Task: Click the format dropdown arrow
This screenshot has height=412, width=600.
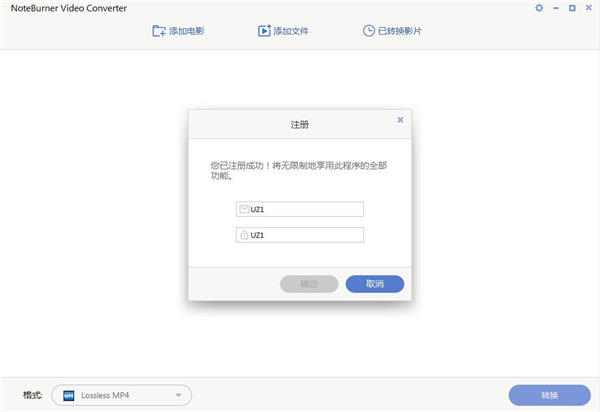Action: 178,395
